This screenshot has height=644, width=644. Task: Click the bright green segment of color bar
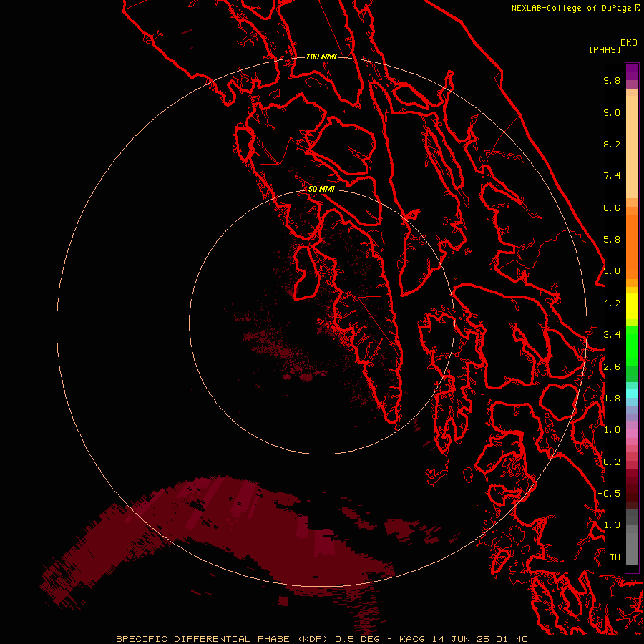click(632, 346)
